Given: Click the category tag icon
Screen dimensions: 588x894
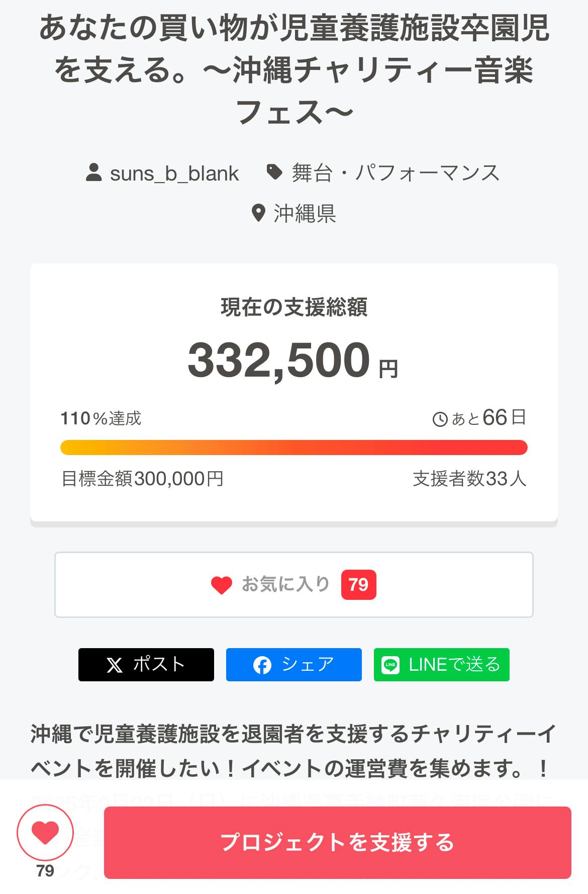Looking at the screenshot, I should point(274,172).
